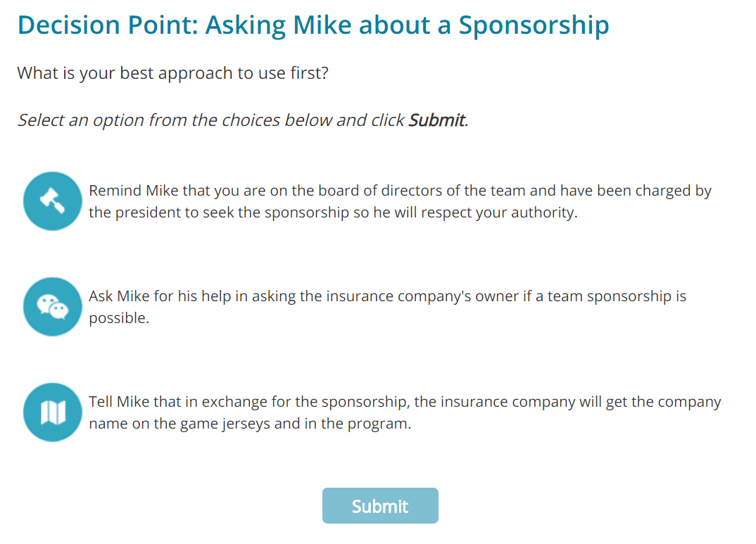Click the word "possible." in the second option
This screenshot has height=544, width=756.
click(x=119, y=318)
